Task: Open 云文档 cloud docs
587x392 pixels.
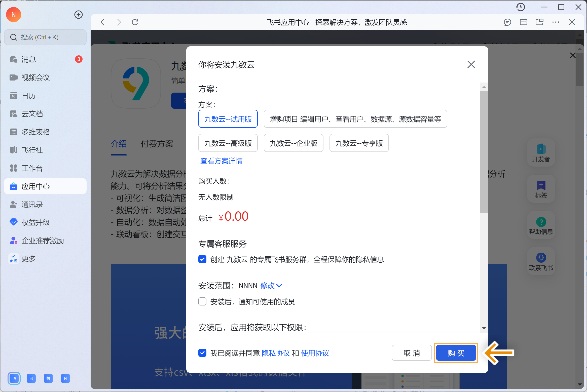Action: coord(45,114)
